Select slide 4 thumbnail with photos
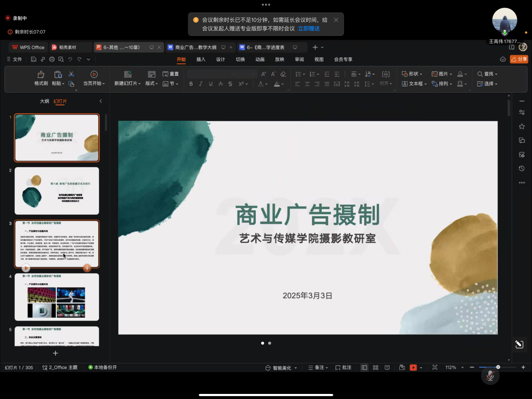This screenshot has height=399, width=532. pyautogui.click(x=57, y=297)
